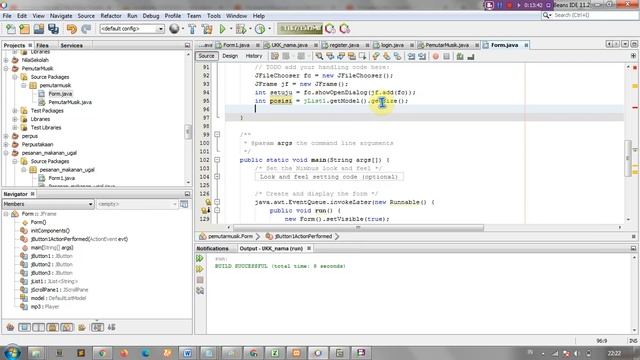
Task: Open the Tools menu
Action: [213, 16]
